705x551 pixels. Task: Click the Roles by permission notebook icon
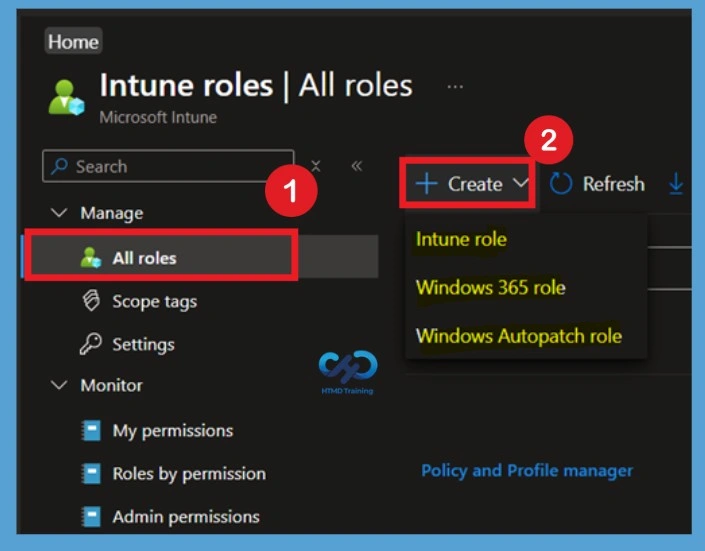91,474
